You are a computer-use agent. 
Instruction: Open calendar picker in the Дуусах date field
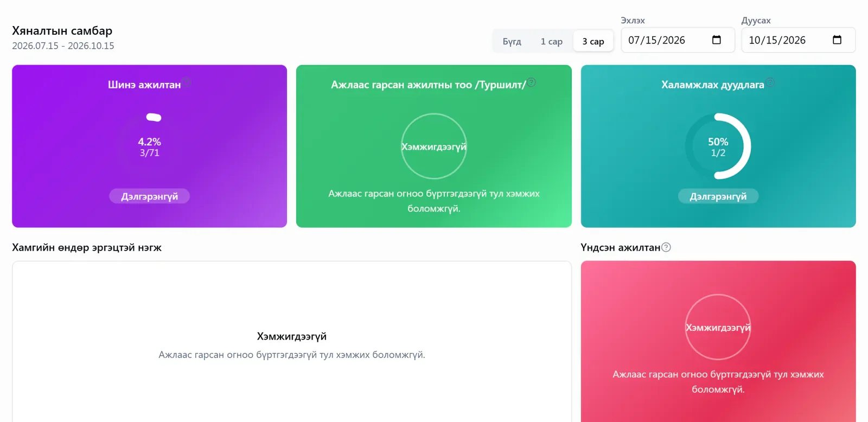(x=837, y=40)
